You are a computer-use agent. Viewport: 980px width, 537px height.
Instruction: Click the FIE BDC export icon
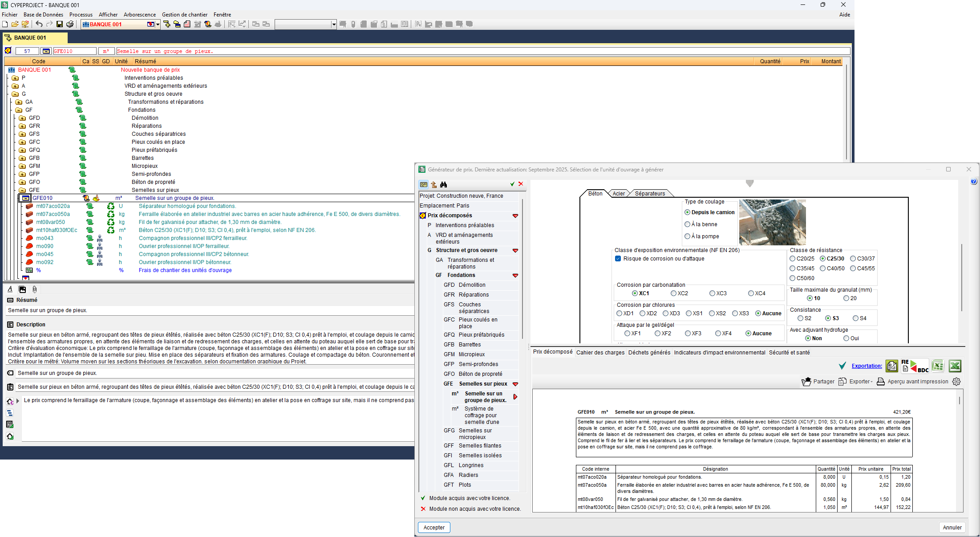click(x=915, y=366)
